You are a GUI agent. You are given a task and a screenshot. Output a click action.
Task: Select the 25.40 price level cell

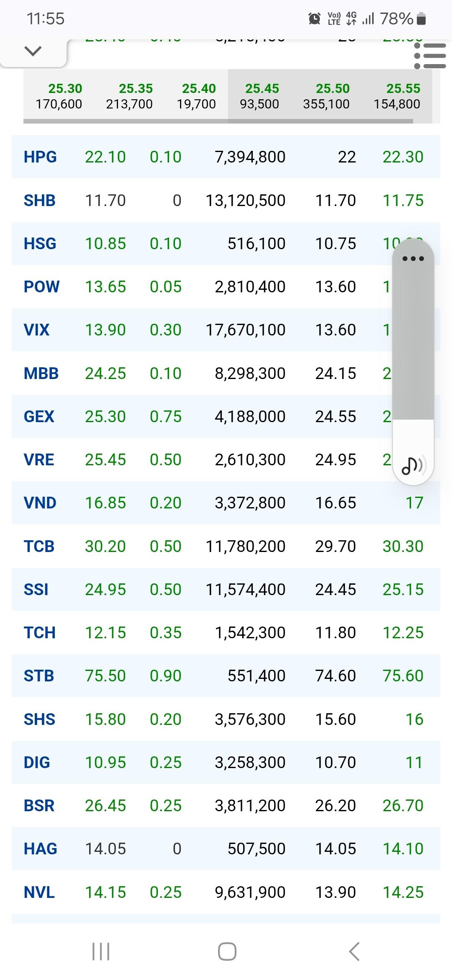196,96
